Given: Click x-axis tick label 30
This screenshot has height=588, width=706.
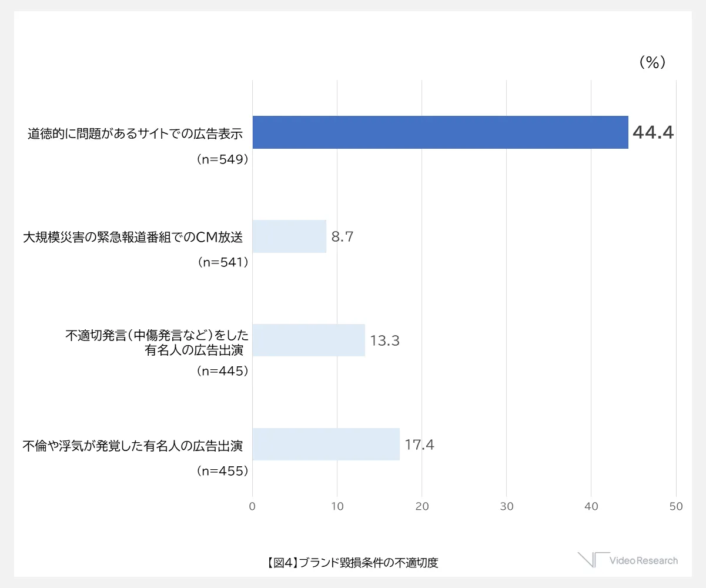Looking at the screenshot, I should point(507,506).
